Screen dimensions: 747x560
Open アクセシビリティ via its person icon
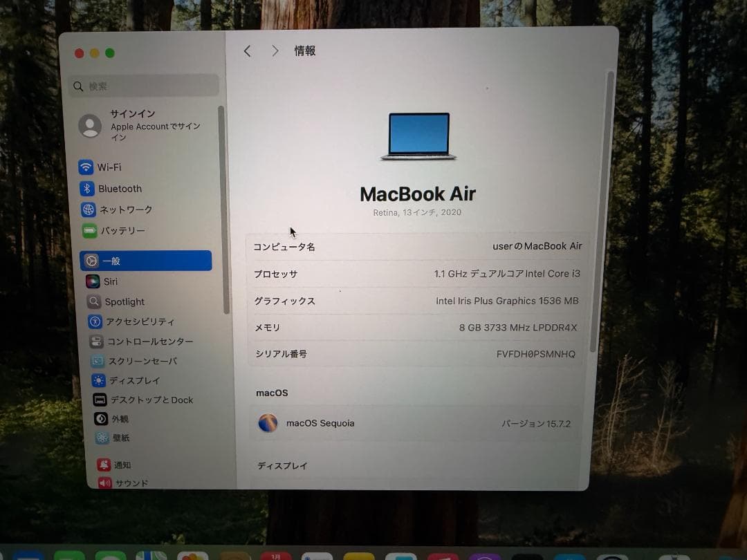click(x=93, y=321)
